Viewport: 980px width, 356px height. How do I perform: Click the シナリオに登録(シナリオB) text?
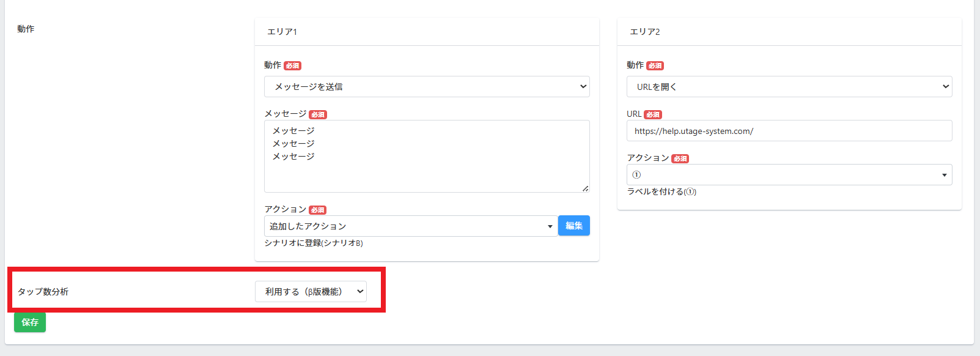coord(314,243)
